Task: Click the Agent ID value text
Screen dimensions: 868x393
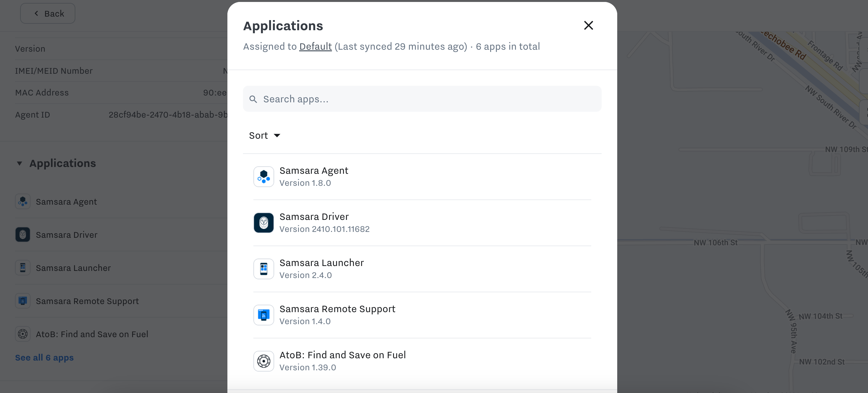Action: click(x=168, y=115)
